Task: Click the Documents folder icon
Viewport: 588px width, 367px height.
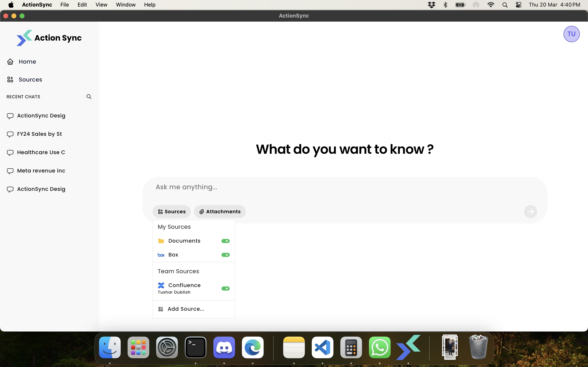Action: tap(161, 241)
